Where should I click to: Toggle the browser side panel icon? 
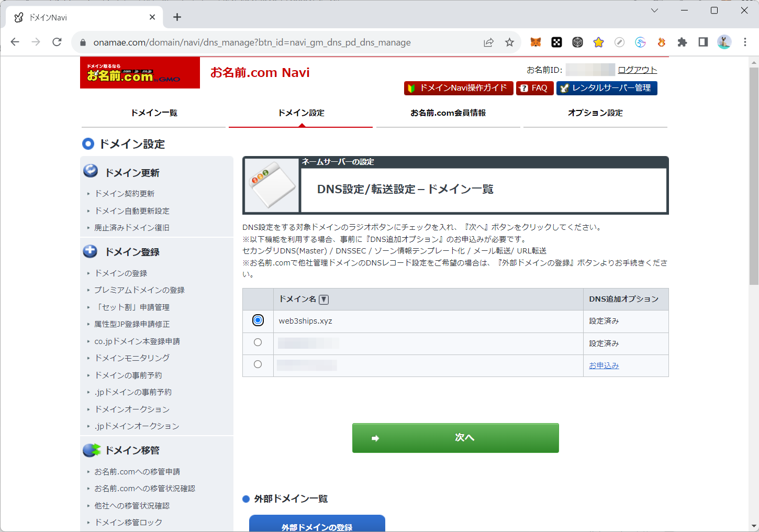[703, 42]
